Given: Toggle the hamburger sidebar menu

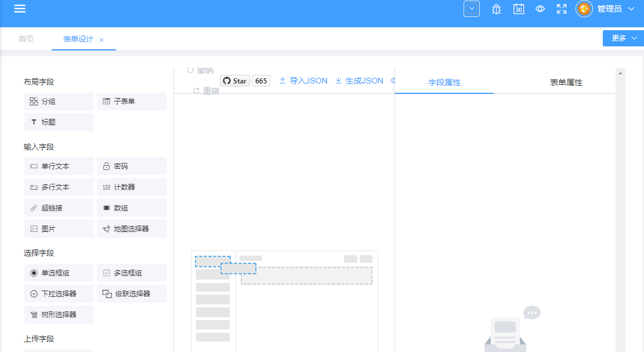Looking at the screenshot, I should coord(20,9).
